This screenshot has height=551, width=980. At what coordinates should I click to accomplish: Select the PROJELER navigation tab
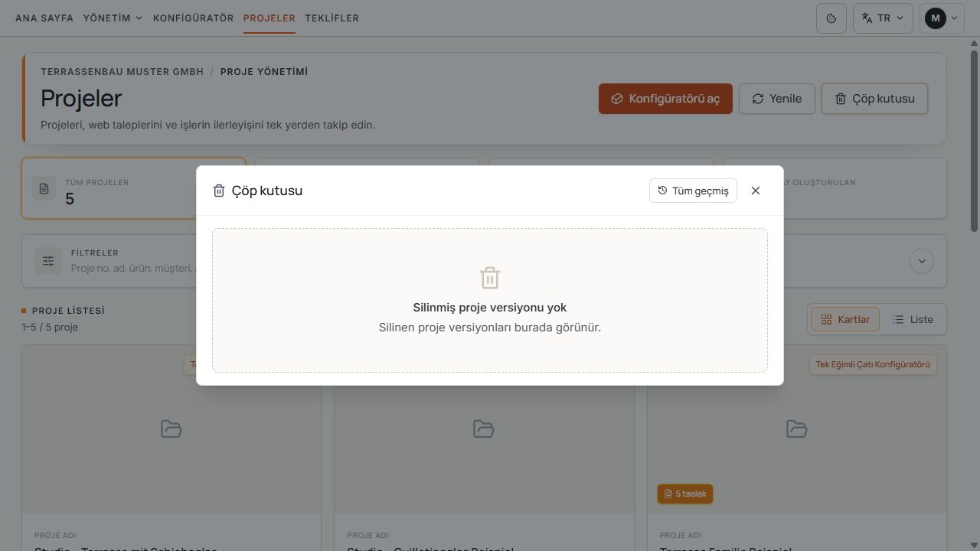[269, 18]
